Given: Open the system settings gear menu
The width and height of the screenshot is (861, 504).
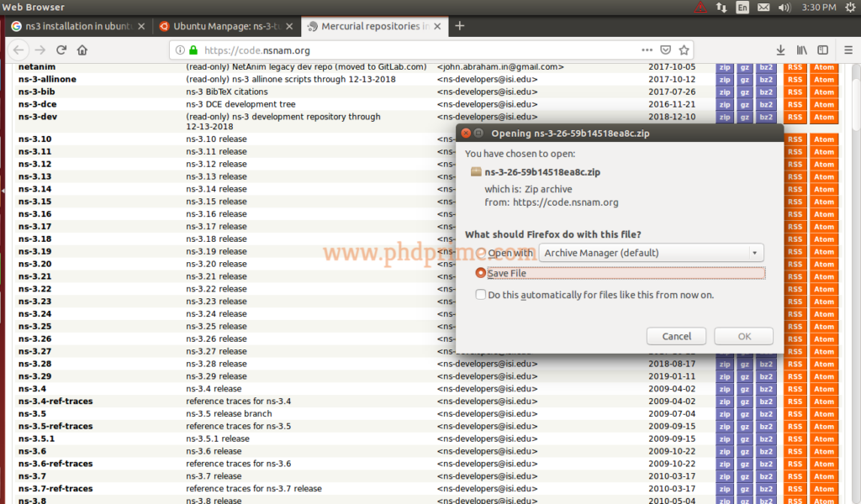Looking at the screenshot, I should pos(848,8).
